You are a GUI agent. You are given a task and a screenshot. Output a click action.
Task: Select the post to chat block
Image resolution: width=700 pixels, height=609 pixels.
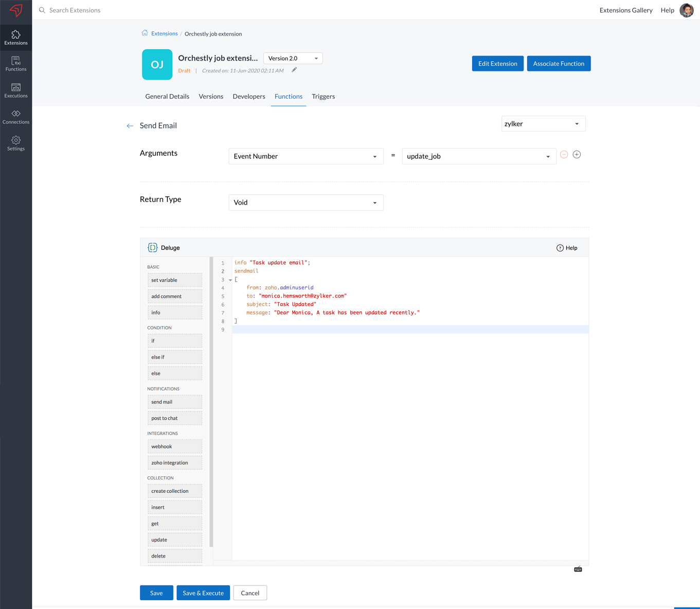175,418
